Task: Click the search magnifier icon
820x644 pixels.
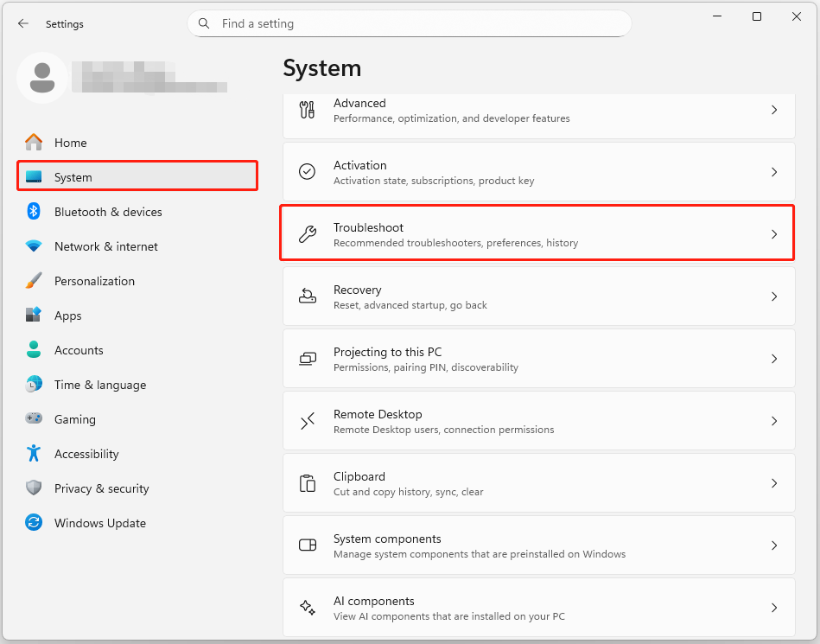Action: click(203, 23)
